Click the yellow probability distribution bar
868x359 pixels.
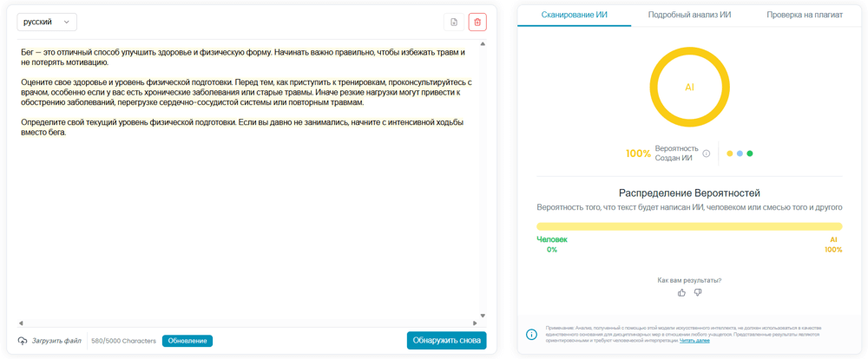689,226
